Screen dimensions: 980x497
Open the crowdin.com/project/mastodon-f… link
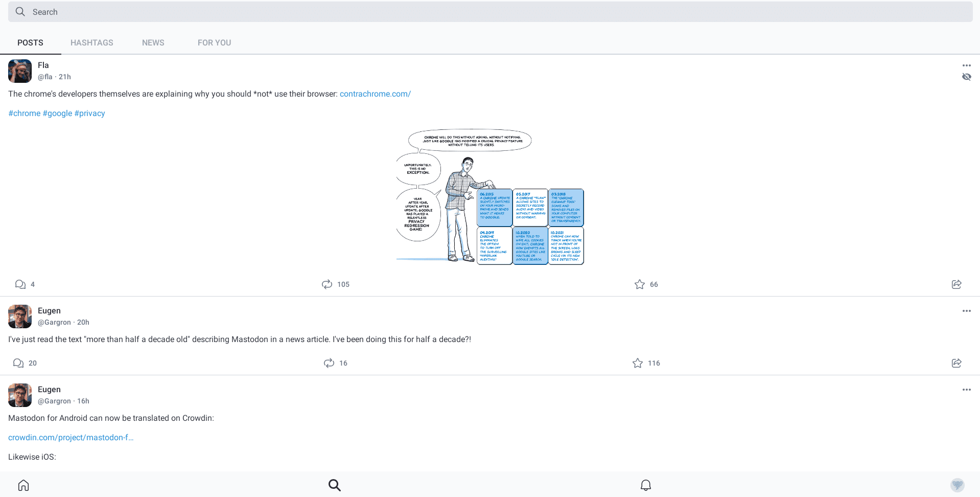(71, 438)
